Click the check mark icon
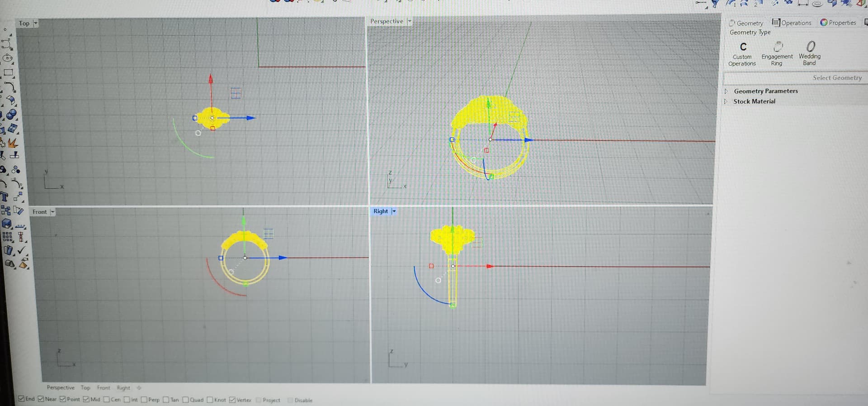The image size is (868, 406). coord(21,250)
